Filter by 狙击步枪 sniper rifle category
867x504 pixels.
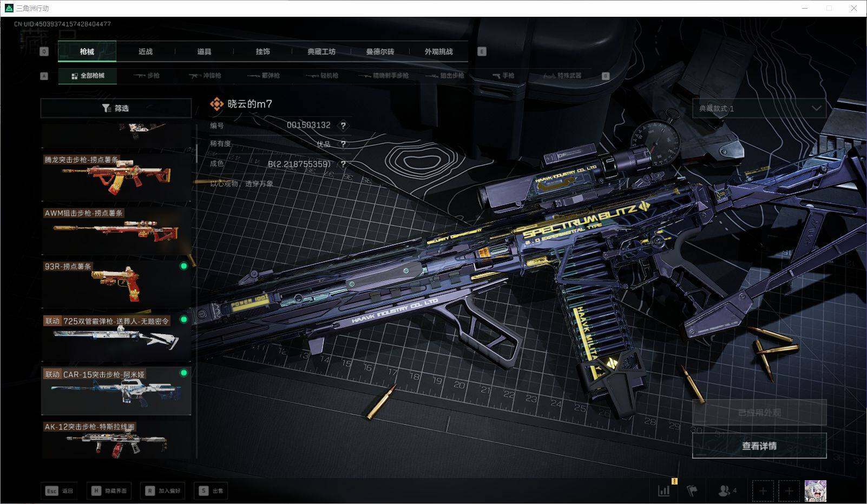(x=445, y=76)
